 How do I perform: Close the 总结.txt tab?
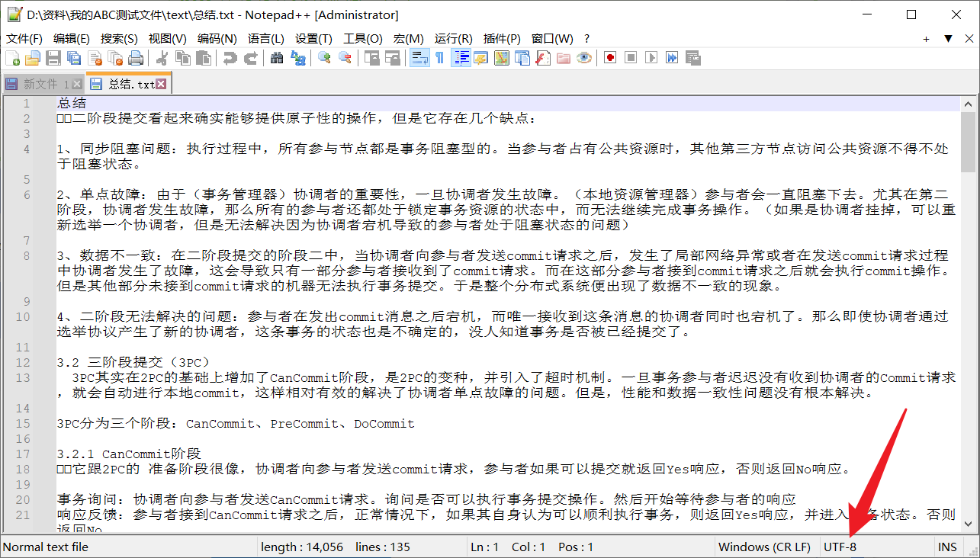tap(160, 84)
